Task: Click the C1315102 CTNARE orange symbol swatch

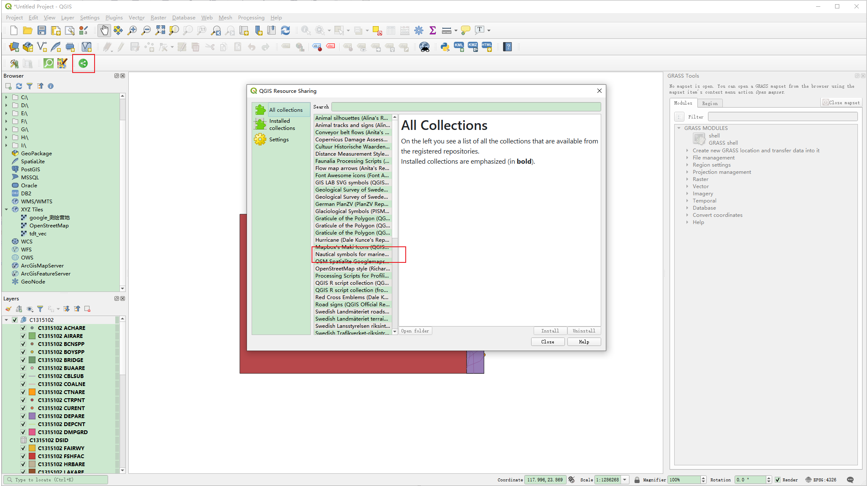Action: pos(32,392)
